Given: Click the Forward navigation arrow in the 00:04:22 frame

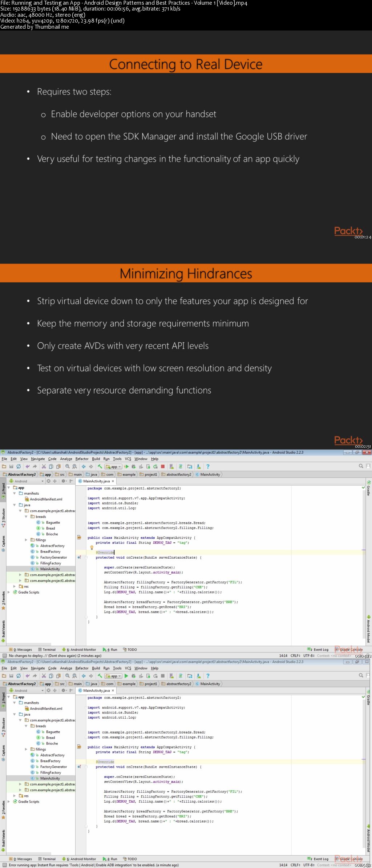Looking at the screenshot, I should tap(91, 466).
